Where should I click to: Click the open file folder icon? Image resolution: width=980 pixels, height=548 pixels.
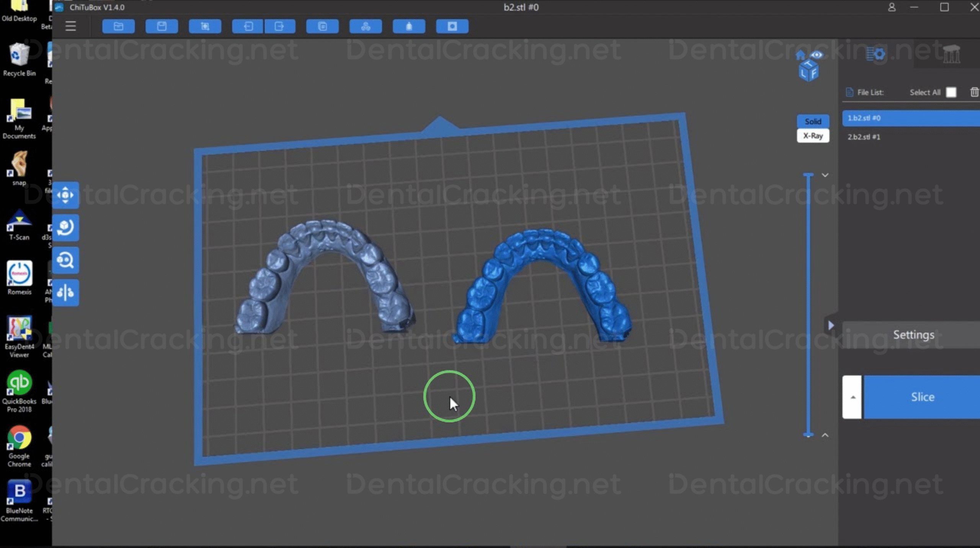click(x=118, y=26)
